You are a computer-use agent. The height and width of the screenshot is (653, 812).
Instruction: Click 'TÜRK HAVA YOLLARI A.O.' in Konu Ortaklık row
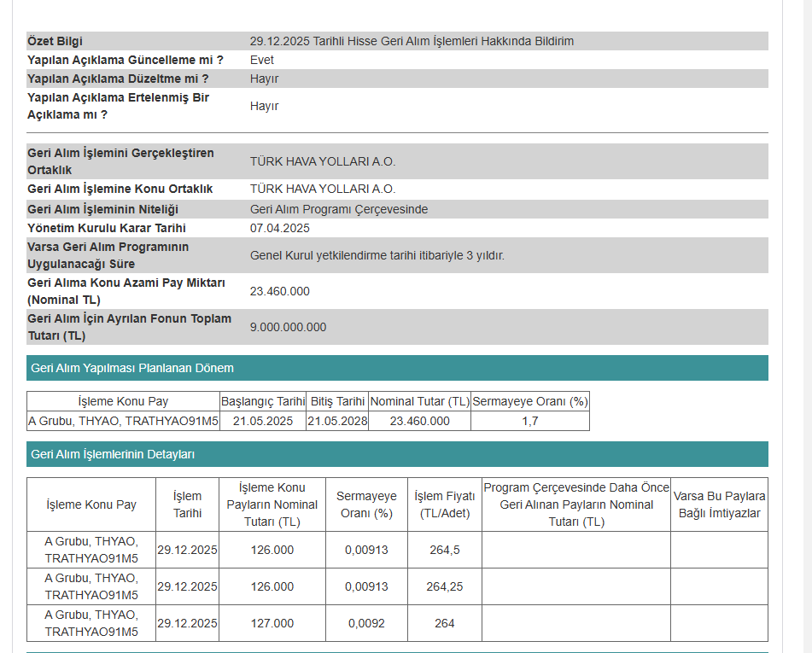coord(323,189)
